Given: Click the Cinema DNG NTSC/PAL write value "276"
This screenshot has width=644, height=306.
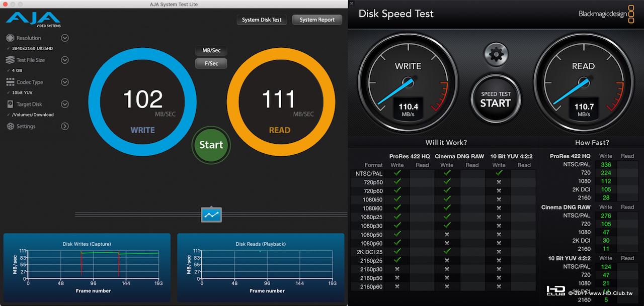Looking at the screenshot, I should coord(606,216).
